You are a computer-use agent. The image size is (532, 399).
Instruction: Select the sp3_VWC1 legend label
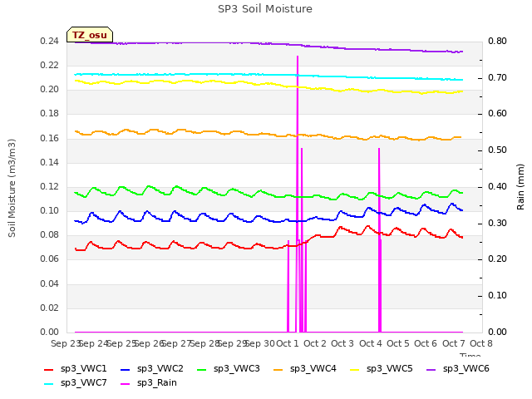[83, 369]
